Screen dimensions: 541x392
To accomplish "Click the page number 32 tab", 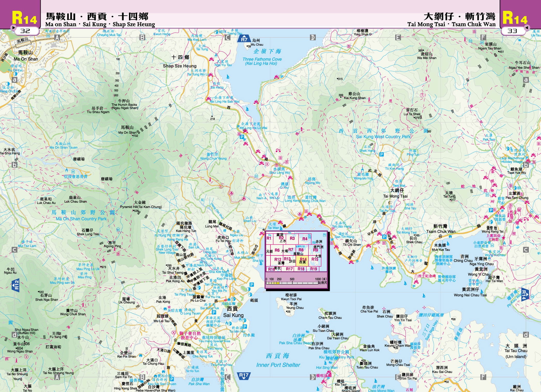I will (25, 31).
